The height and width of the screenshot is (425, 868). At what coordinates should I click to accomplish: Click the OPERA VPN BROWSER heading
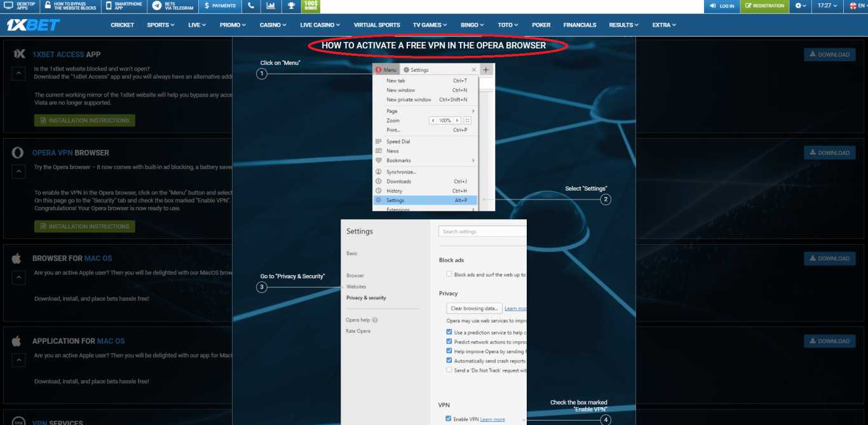point(71,152)
